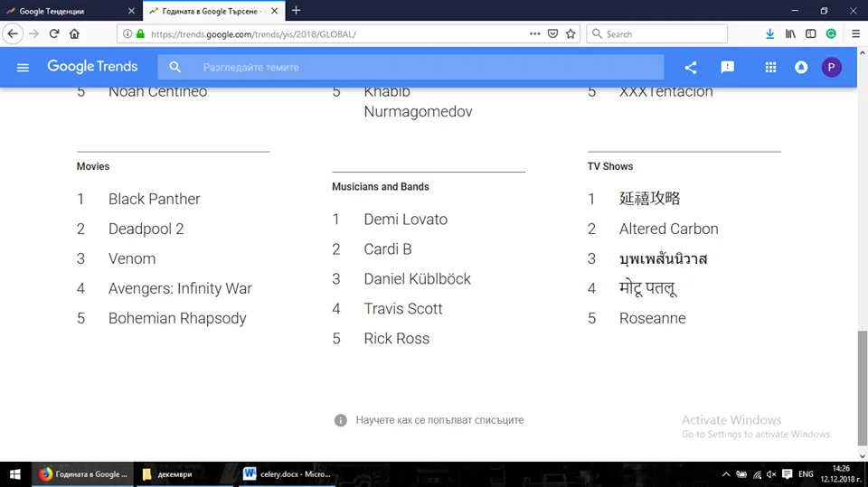Viewport: 868px width, 487px height.
Task: Open Google notifications bell
Action: (x=801, y=68)
